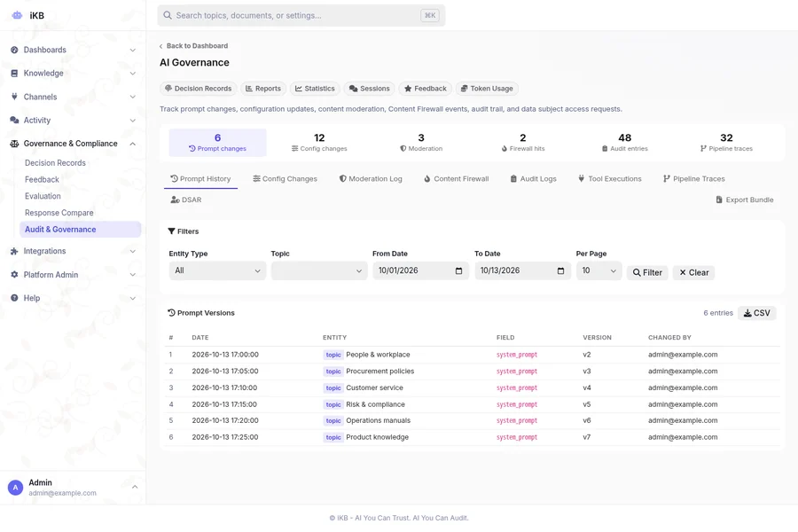Select the 3 Moderation stat card

click(x=421, y=143)
